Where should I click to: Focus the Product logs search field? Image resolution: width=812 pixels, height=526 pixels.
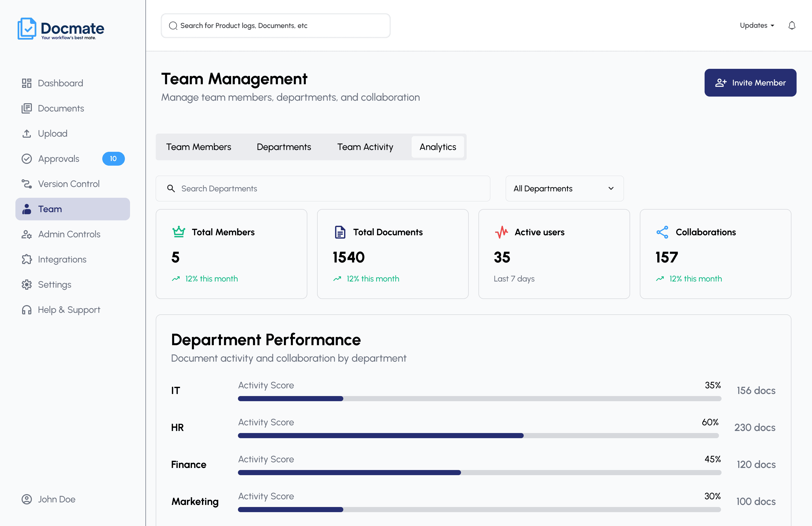[275, 26]
